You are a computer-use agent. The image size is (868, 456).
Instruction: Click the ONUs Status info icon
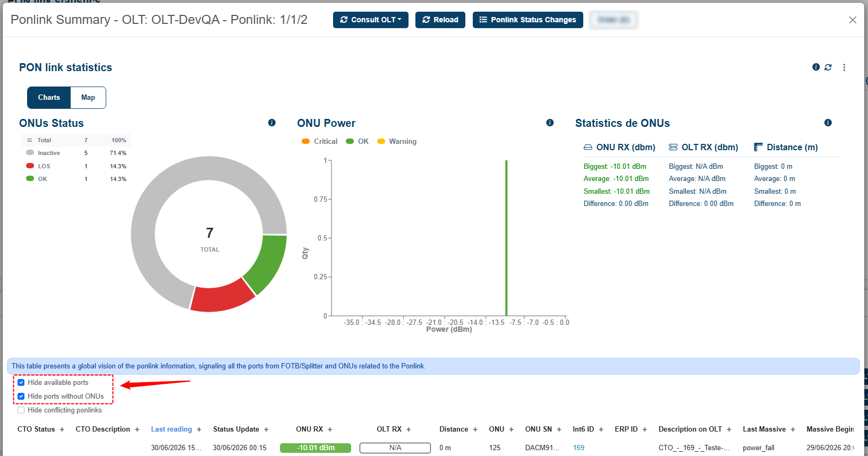point(272,123)
